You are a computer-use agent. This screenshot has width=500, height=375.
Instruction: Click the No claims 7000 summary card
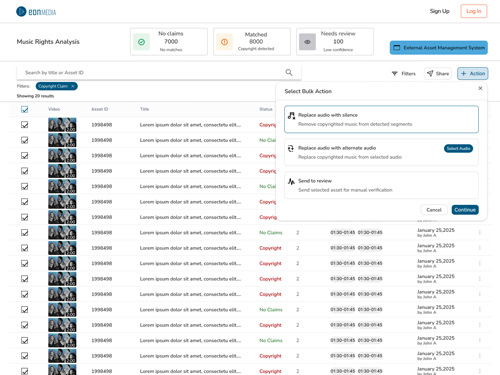coord(169,42)
